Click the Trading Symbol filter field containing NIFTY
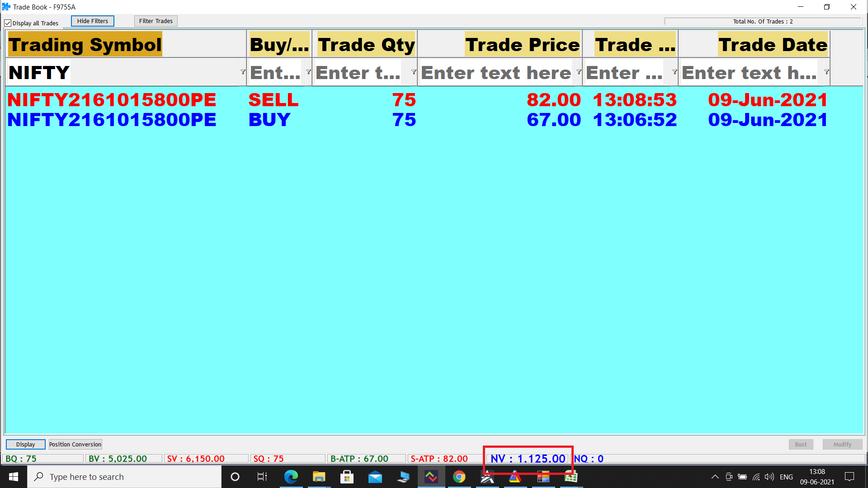 [x=123, y=72]
